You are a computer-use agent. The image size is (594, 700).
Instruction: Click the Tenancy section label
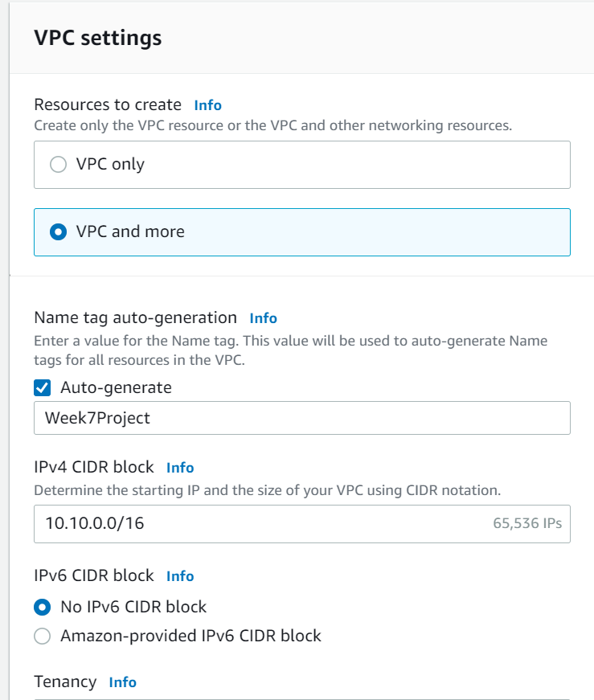point(65,682)
